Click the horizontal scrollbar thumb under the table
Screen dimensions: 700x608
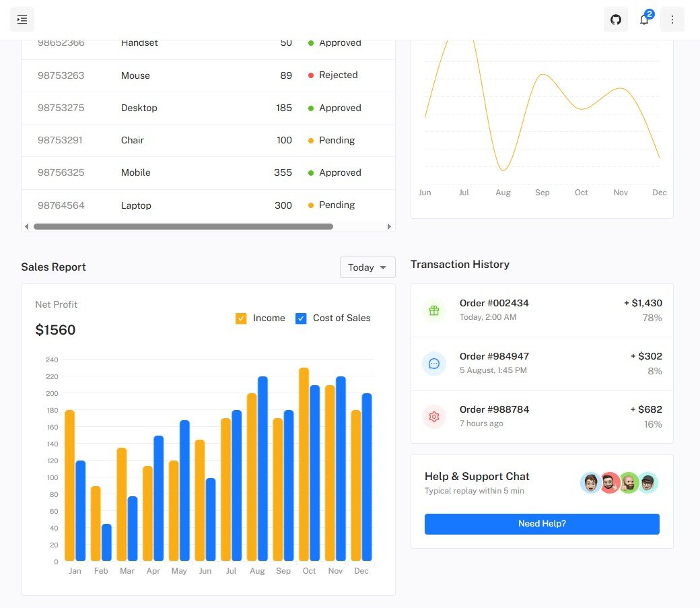tap(183, 227)
